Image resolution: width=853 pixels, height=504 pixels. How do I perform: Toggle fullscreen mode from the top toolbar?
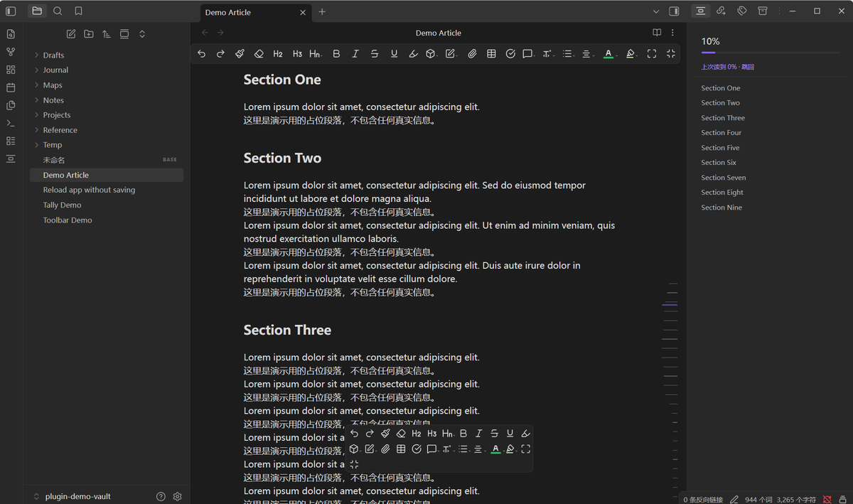click(x=652, y=54)
